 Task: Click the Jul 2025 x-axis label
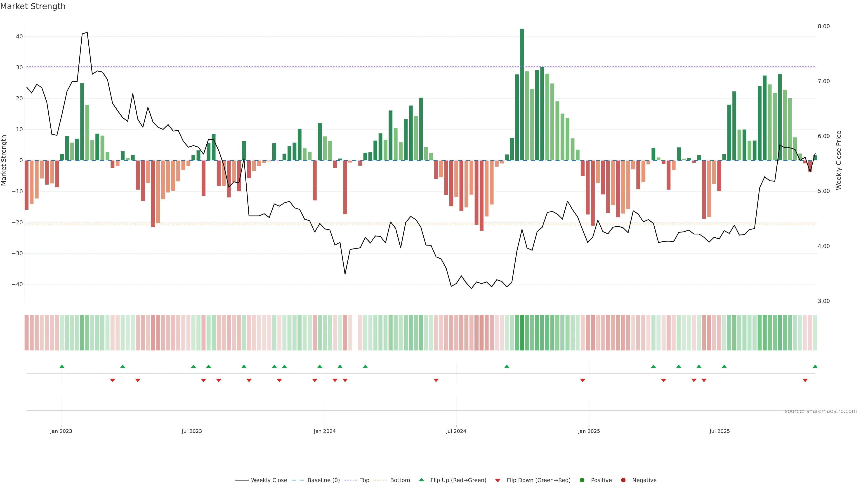click(719, 431)
